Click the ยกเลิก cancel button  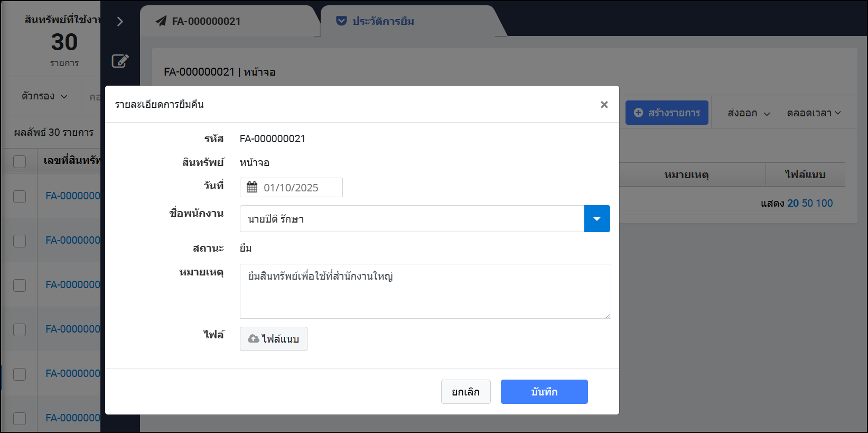[465, 392]
